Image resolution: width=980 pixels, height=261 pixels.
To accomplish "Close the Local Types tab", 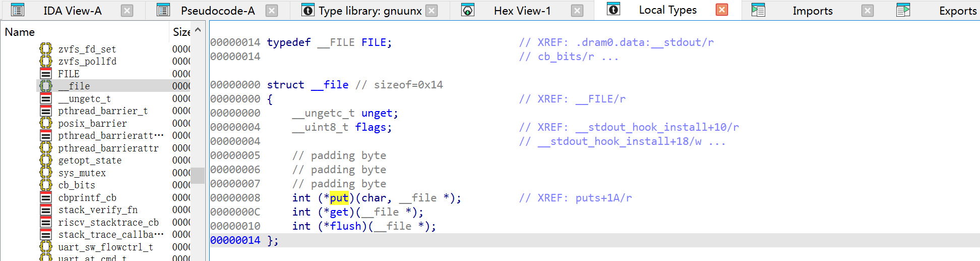I will pos(722,10).
